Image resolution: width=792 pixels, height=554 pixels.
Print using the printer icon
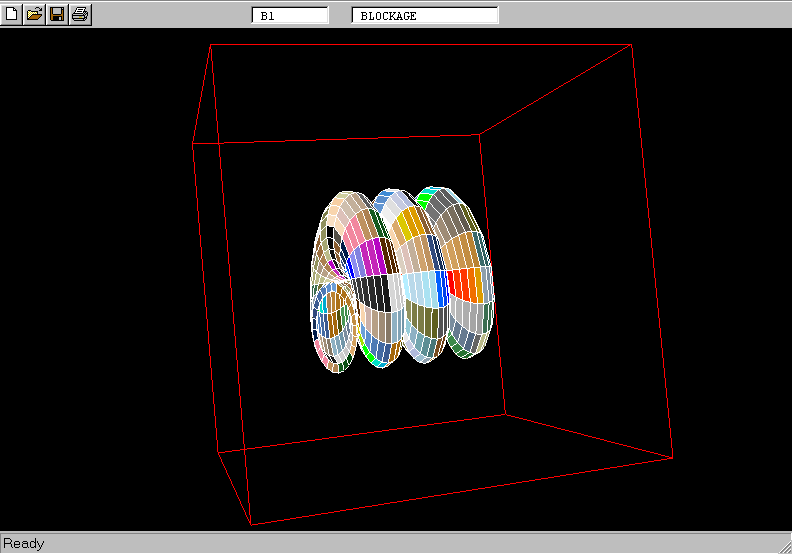pyautogui.click(x=80, y=14)
